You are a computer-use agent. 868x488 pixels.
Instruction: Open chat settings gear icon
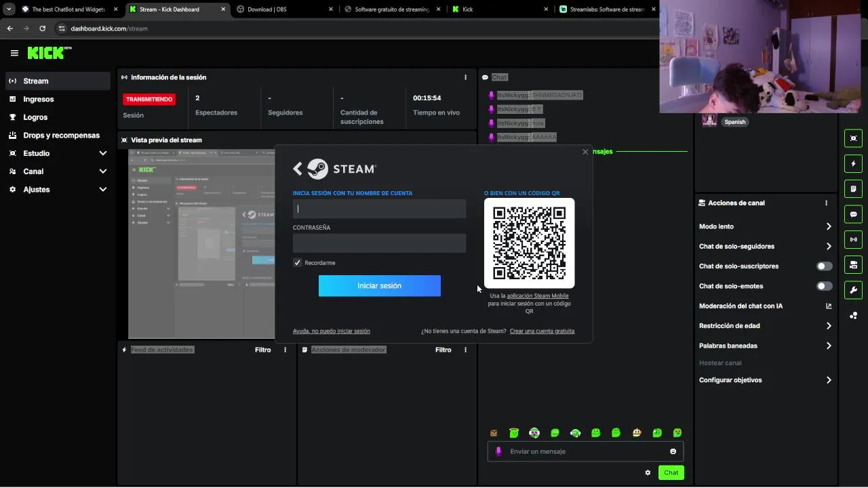click(x=648, y=472)
